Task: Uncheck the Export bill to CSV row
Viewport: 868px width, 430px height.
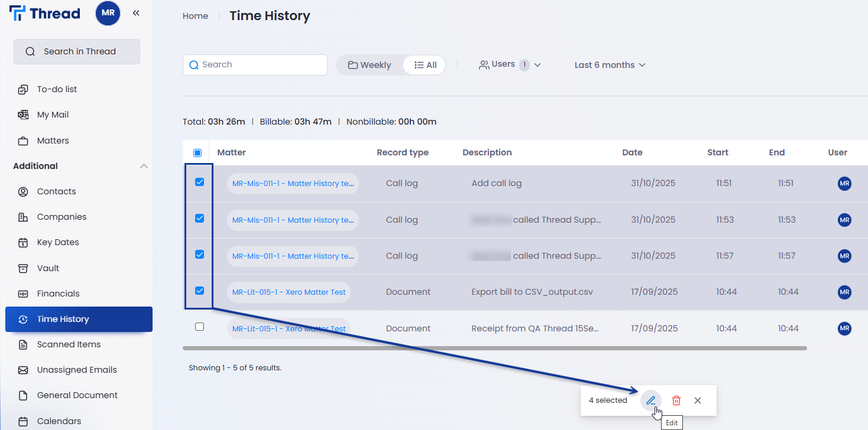Action: coord(199,291)
